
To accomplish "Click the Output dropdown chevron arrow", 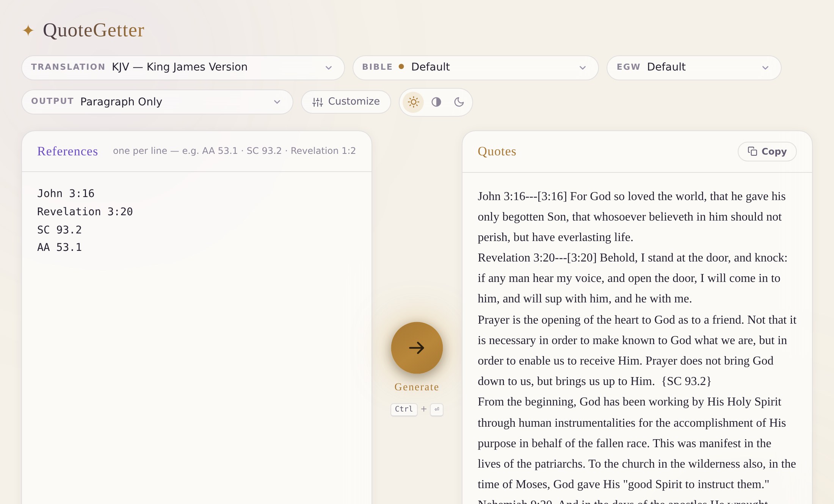I will (277, 102).
